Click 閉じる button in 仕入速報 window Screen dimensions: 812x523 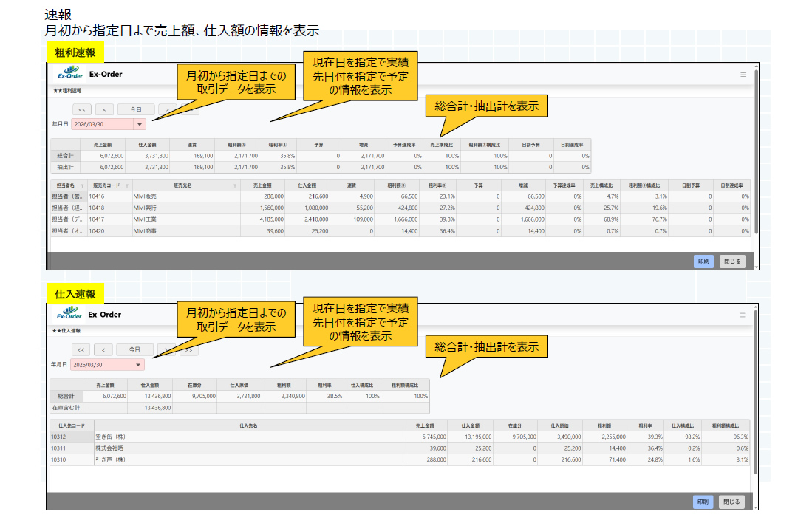coord(731,502)
